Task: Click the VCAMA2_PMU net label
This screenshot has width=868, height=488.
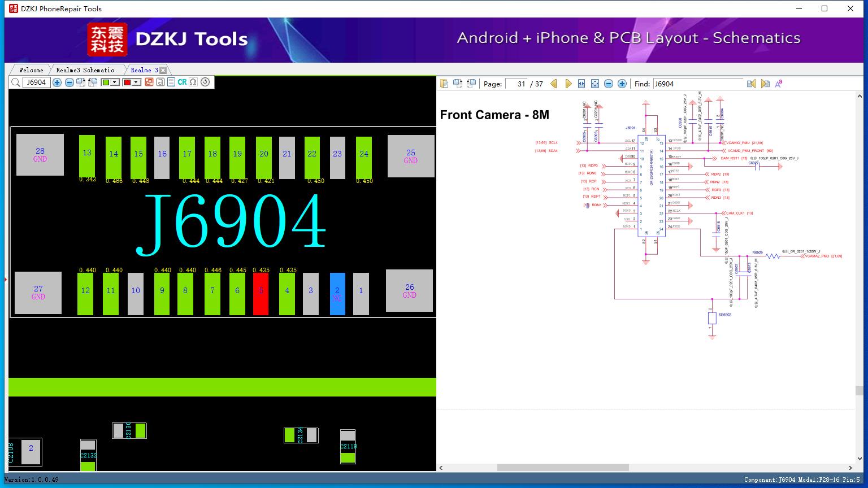Action: 817,256
